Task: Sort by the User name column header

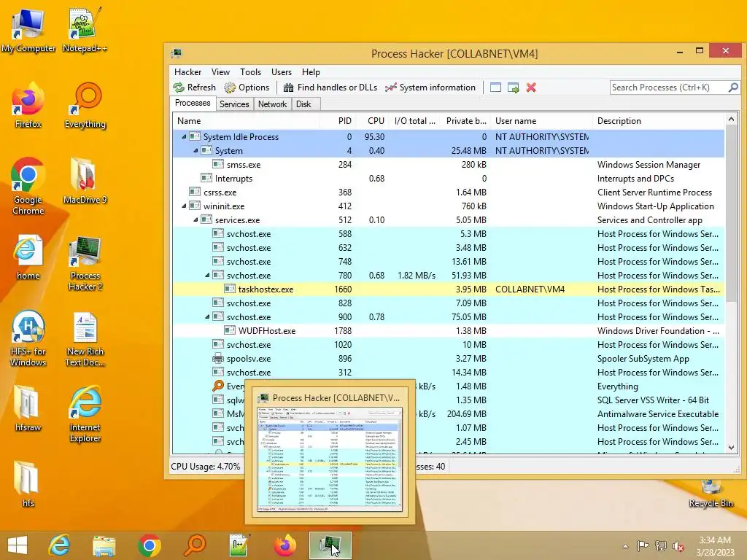Action: point(542,121)
